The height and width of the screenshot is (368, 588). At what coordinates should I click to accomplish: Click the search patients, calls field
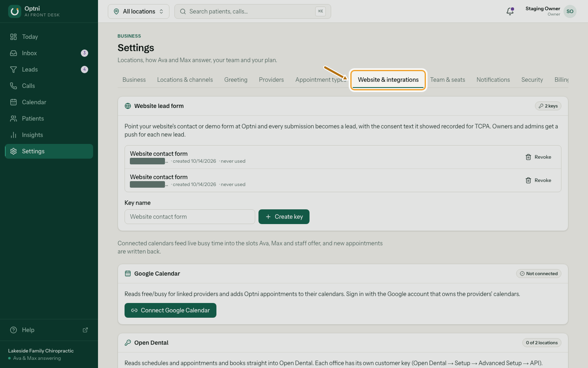tap(252, 11)
